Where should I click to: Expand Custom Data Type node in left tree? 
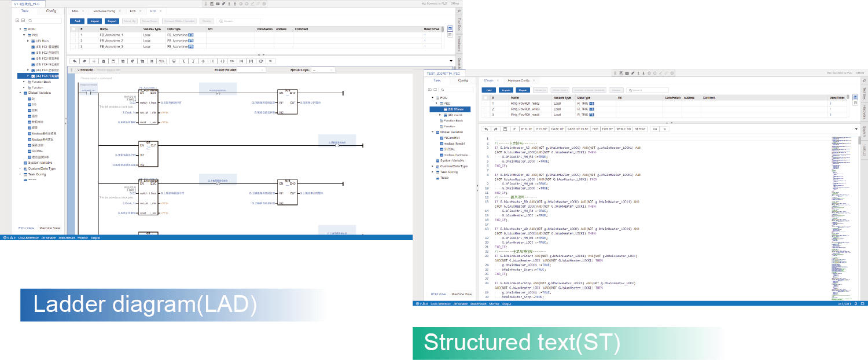tap(20, 168)
